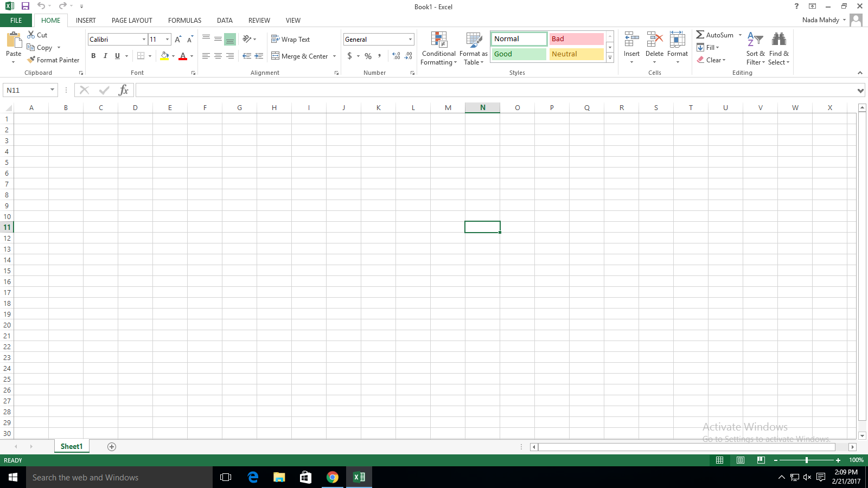
Task: Undo the last action
Action: 41,7
